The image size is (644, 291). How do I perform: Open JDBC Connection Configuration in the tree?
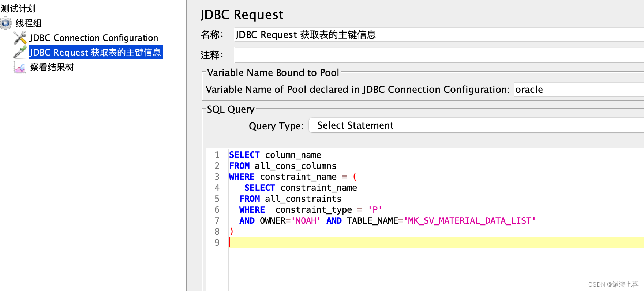[x=94, y=38]
